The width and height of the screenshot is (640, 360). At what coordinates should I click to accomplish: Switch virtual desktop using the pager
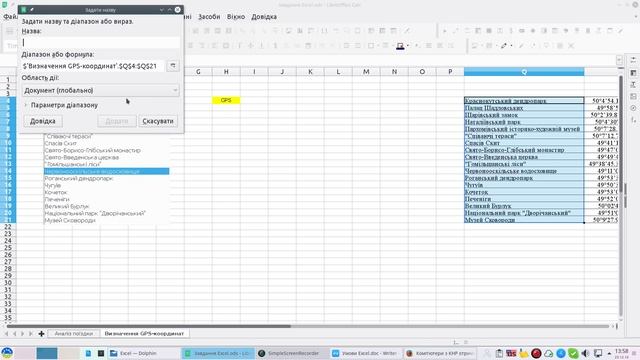pos(47,353)
